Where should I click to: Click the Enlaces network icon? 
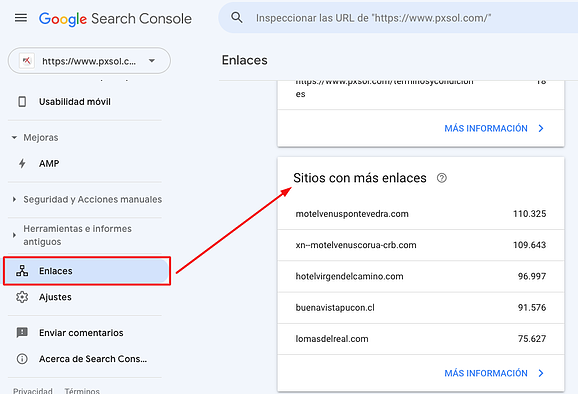pyautogui.click(x=22, y=271)
